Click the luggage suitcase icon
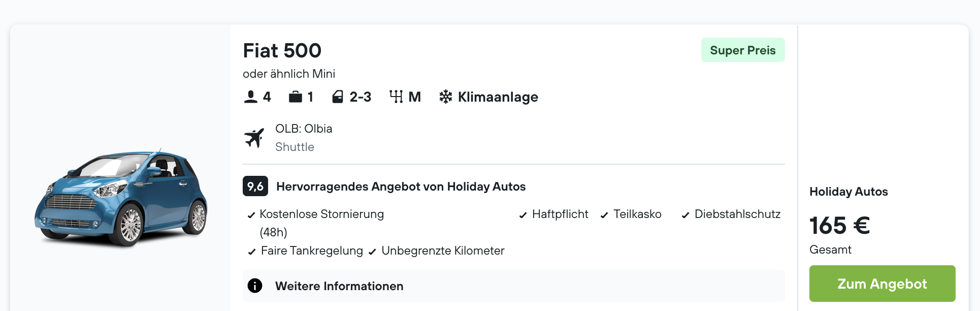 [295, 97]
